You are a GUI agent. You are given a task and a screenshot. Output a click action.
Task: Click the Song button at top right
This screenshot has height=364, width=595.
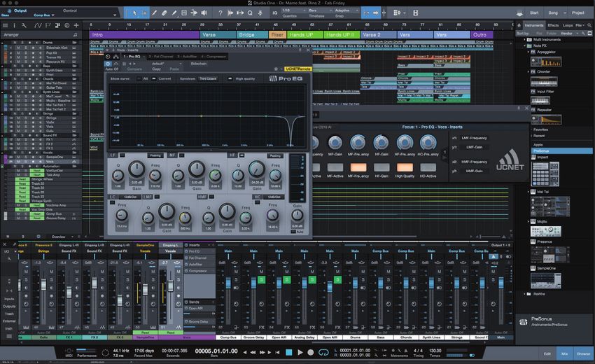click(554, 12)
